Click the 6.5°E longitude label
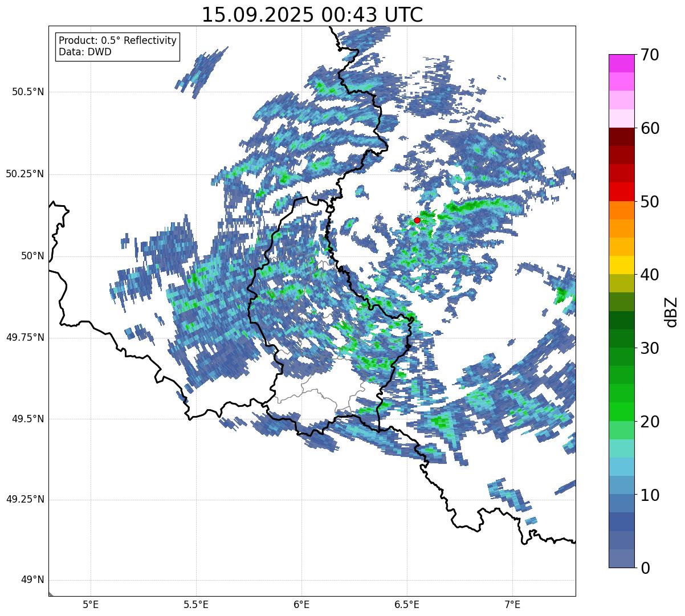The width and height of the screenshot is (685, 616). [407, 605]
